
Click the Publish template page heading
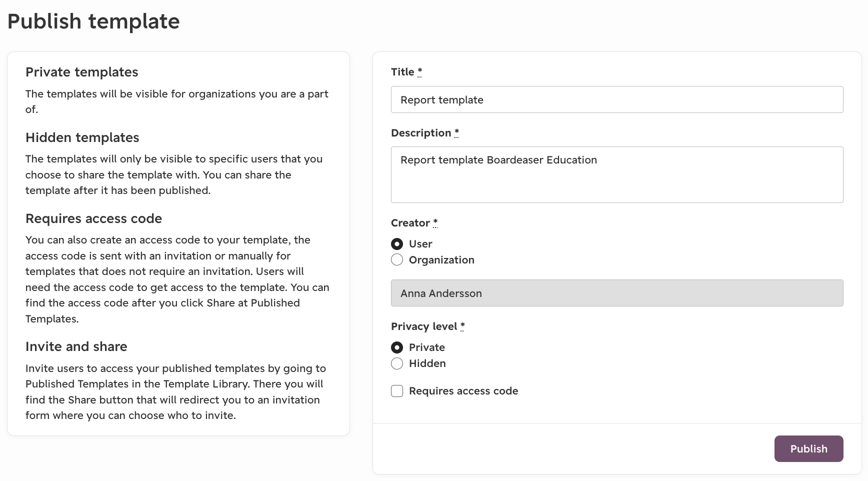point(93,21)
